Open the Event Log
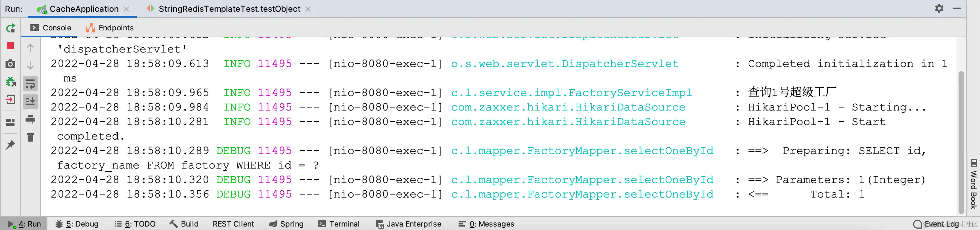980x230 pixels. point(936,224)
